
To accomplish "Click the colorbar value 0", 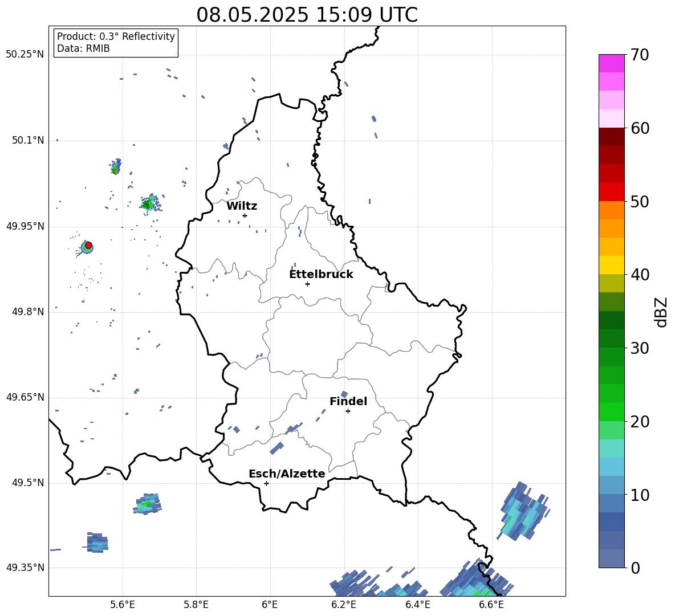I will [x=635, y=568].
